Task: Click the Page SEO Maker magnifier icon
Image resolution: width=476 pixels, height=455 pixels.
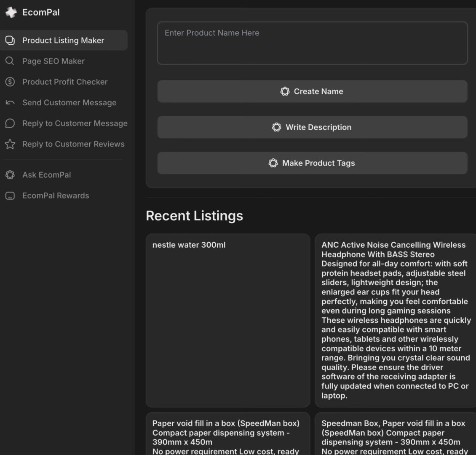Action: tap(10, 61)
